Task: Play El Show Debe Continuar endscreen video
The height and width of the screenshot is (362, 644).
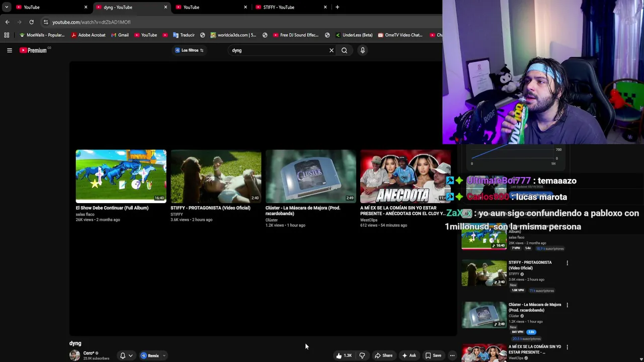Action: click(x=121, y=175)
